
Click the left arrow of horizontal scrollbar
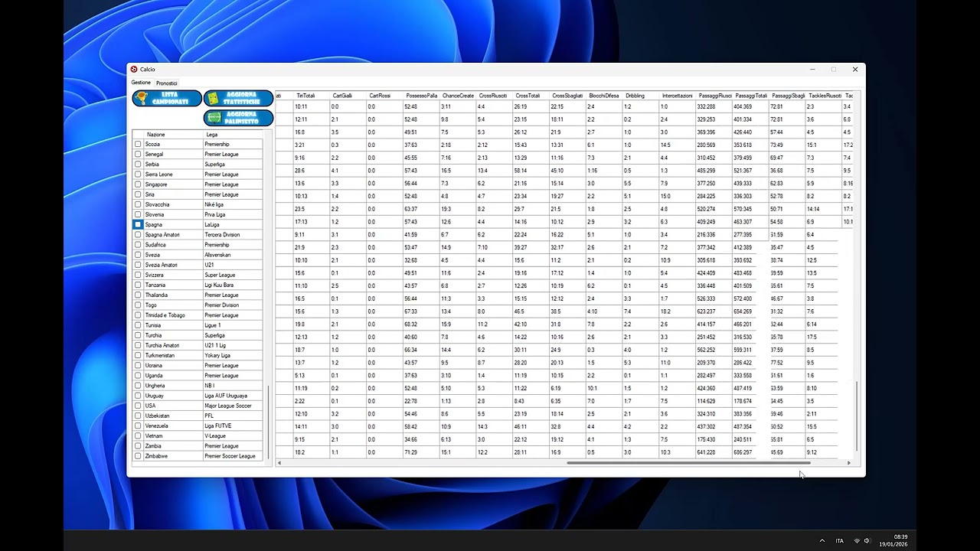click(279, 463)
